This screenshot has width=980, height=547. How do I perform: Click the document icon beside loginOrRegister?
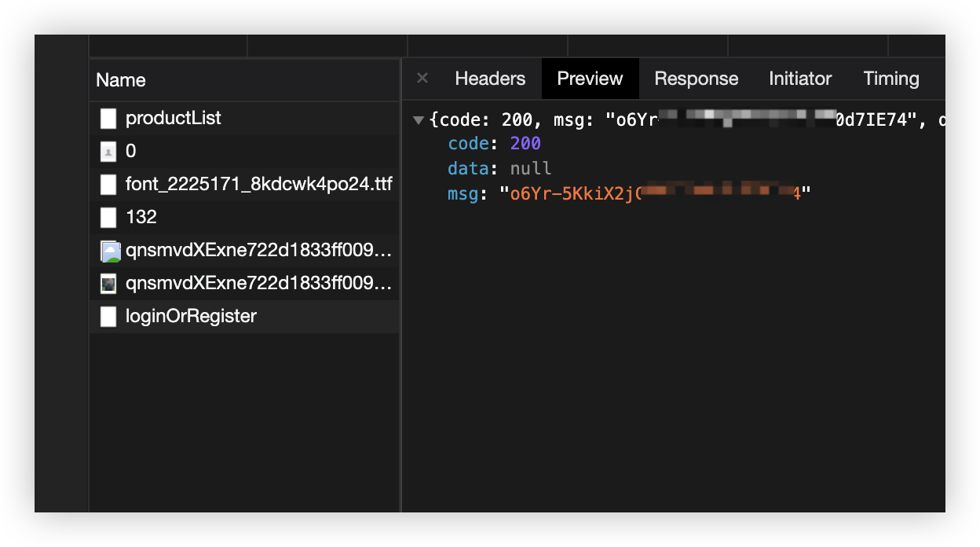[x=108, y=317]
